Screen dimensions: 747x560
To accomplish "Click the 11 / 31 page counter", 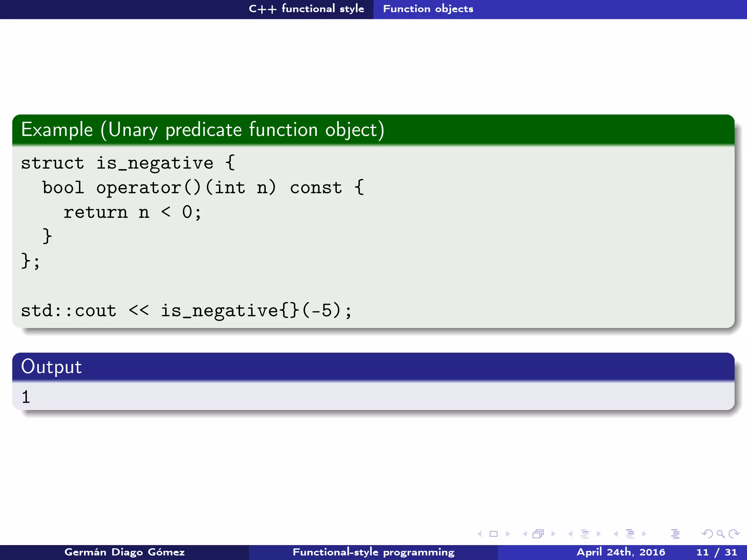I will (716, 552).
